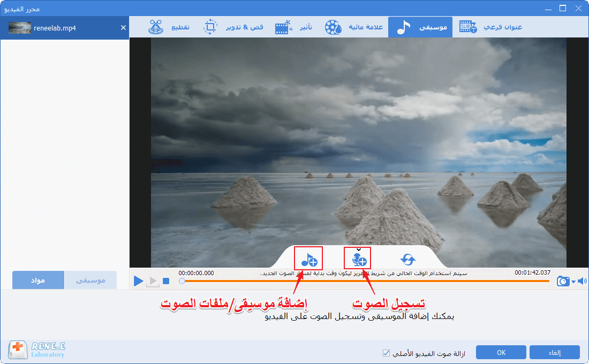Click the start time 00:00:00.000
Image resolution: width=589 pixels, height=364 pixels.
pyautogui.click(x=196, y=273)
